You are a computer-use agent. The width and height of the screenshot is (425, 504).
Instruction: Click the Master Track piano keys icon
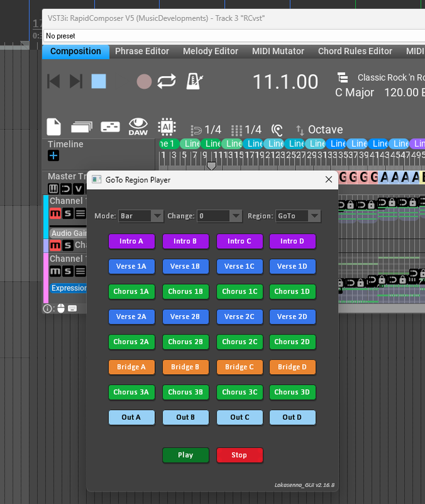coord(54,188)
